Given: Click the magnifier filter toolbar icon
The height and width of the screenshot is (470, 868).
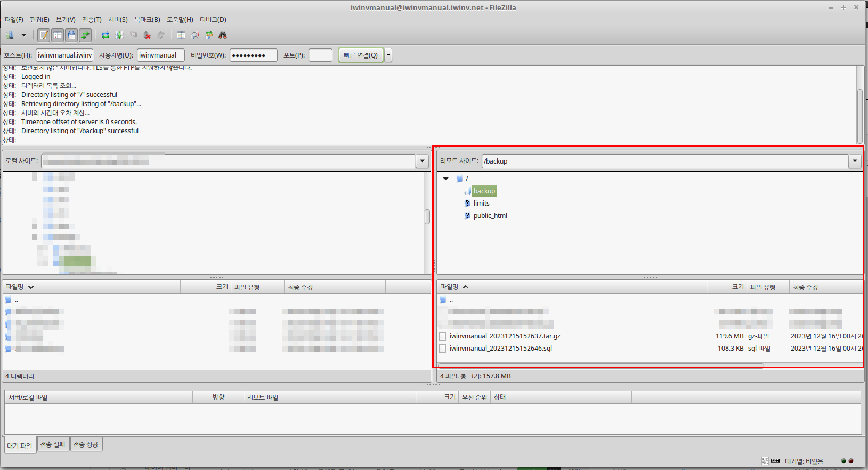Looking at the screenshot, I should [195, 35].
